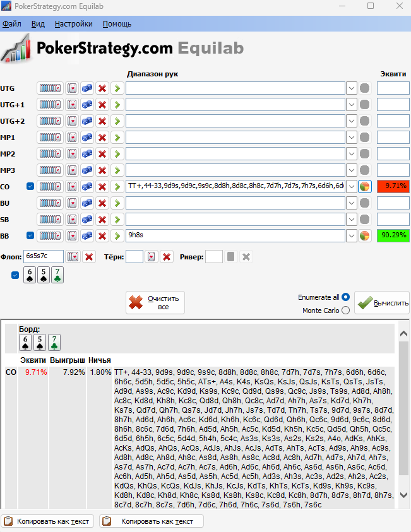Clear the MP1 range with red X

pyautogui.click(x=102, y=138)
